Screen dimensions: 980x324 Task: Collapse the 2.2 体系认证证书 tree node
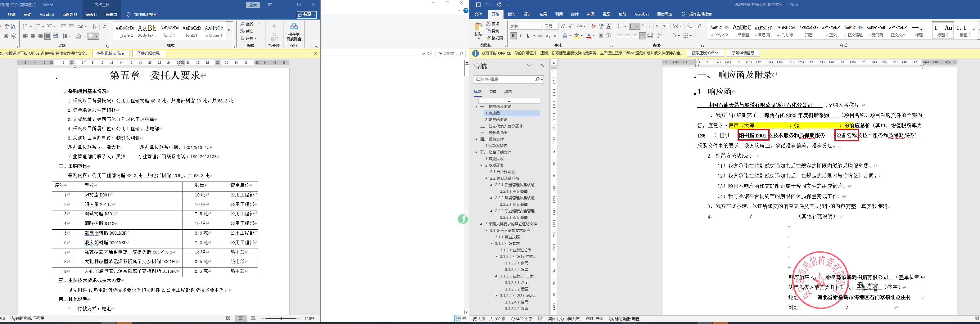click(486, 178)
